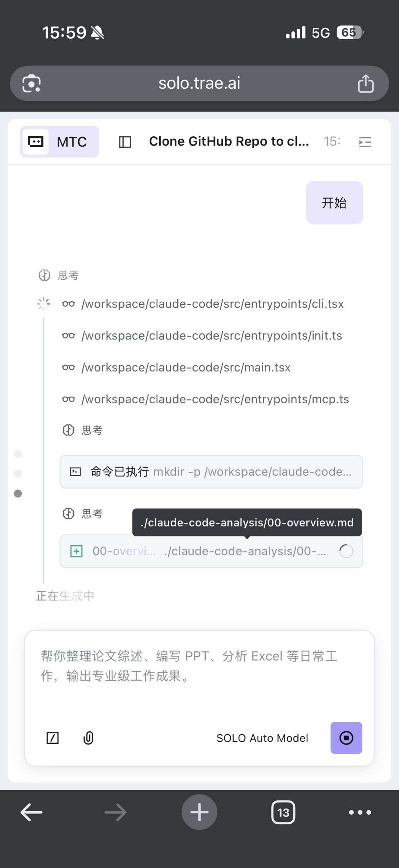This screenshot has height=868, width=399.
Task: Open the browser three-dot menu
Action: click(360, 812)
